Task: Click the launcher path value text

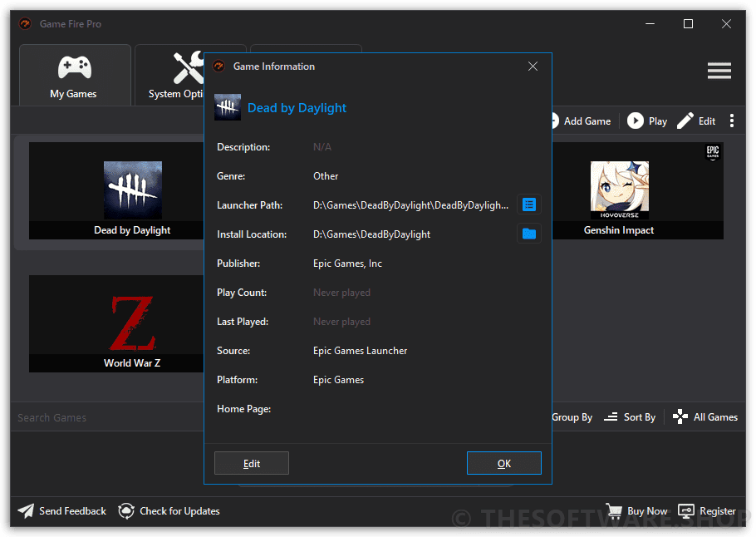Action: [410, 205]
